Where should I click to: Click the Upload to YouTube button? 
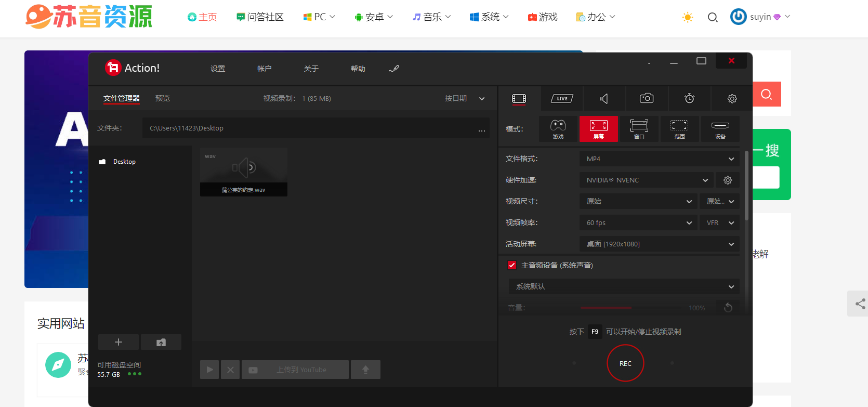click(x=295, y=370)
